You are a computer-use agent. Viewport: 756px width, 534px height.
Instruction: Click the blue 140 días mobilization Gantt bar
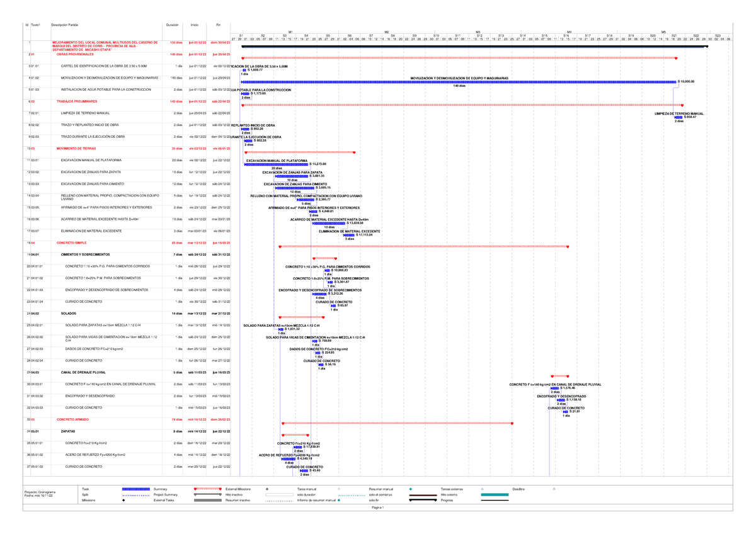(x=459, y=82)
